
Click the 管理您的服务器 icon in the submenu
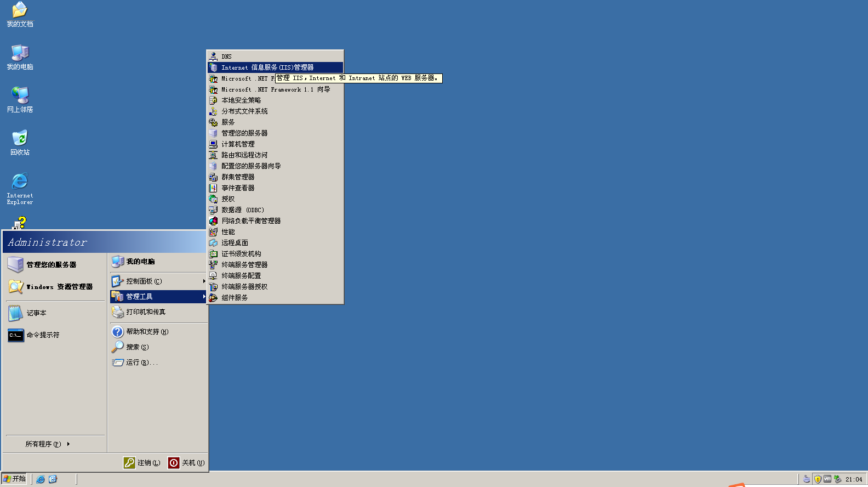pyautogui.click(x=213, y=133)
